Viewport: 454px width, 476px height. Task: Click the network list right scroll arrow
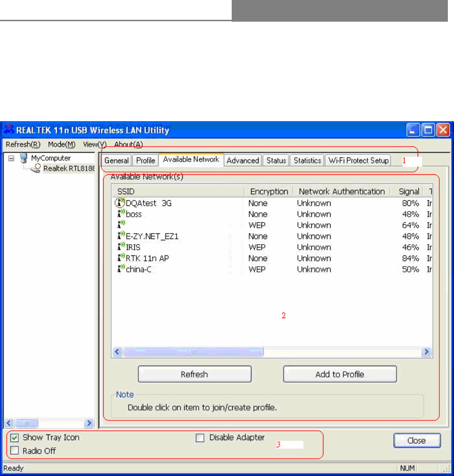point(426,352)
